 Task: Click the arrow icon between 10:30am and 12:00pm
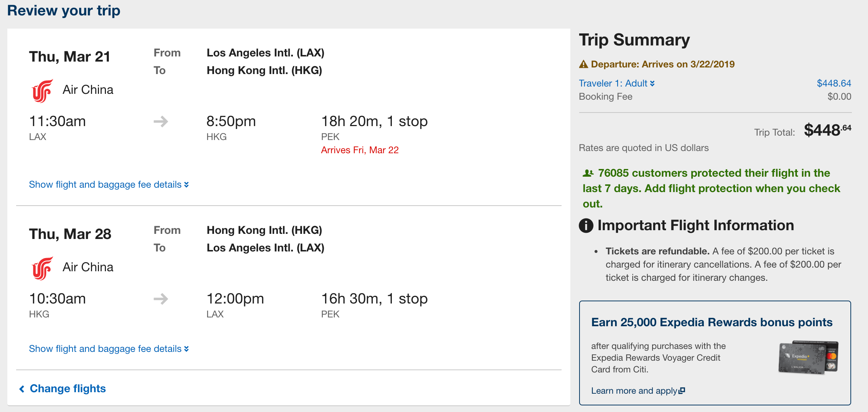tap(161, 299)
